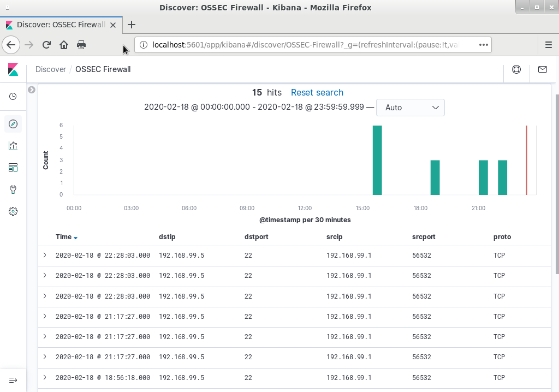
Task: Print the page using printer icon
Action: point(81,45)
